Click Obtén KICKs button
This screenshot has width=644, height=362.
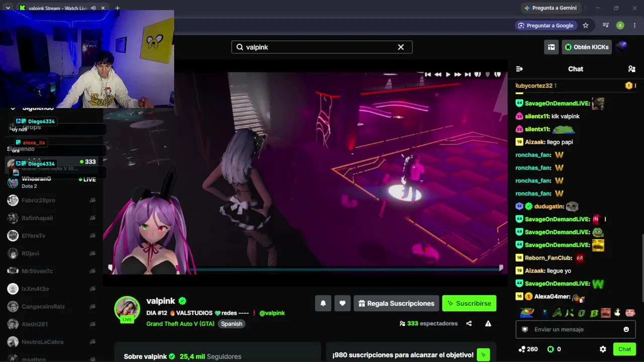pyautogui.click(x=587, y=47)
